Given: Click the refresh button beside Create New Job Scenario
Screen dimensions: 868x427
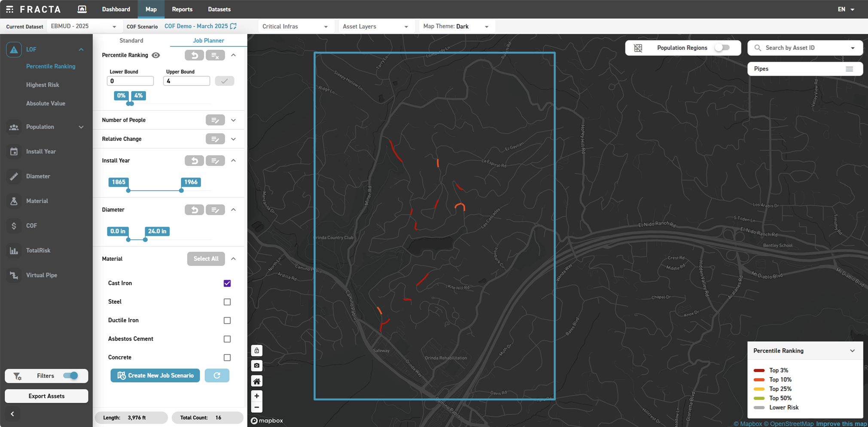Looking at the screenshot, I should (x=217, y=375).
